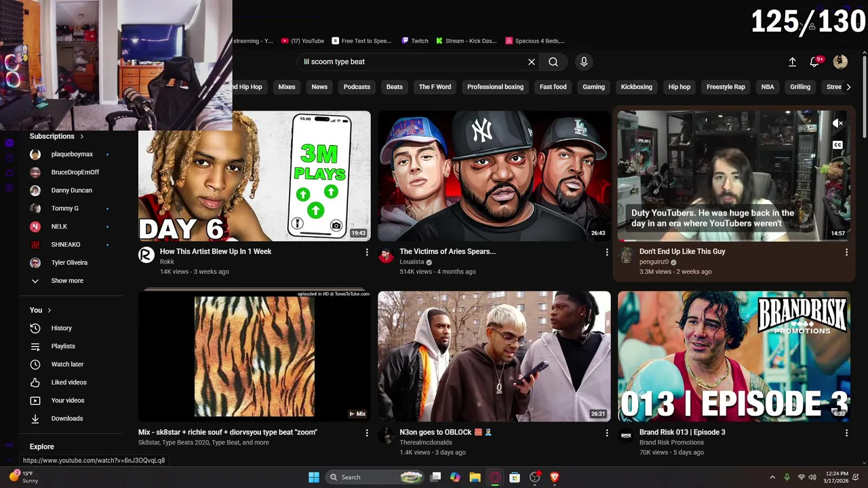Open options menu for 'The Victims of Aries Spears'
Screen dimensions: 868x488
point(607,252)
